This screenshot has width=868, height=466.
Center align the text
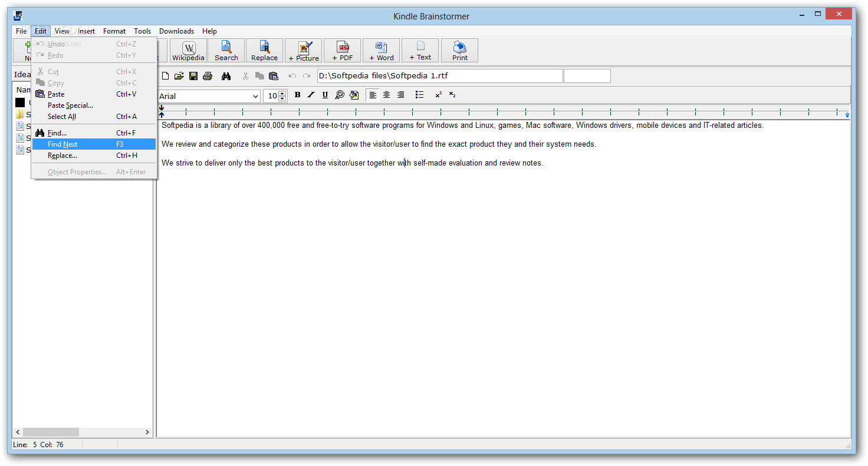(386, 95)
